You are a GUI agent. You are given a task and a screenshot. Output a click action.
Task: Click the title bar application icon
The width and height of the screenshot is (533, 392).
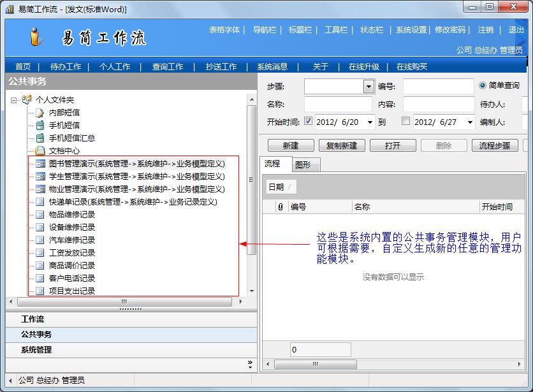click(10, 9)
